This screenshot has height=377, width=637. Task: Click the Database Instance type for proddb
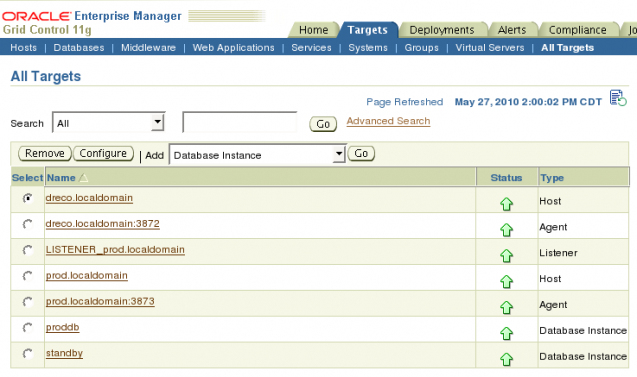point(583,331)
